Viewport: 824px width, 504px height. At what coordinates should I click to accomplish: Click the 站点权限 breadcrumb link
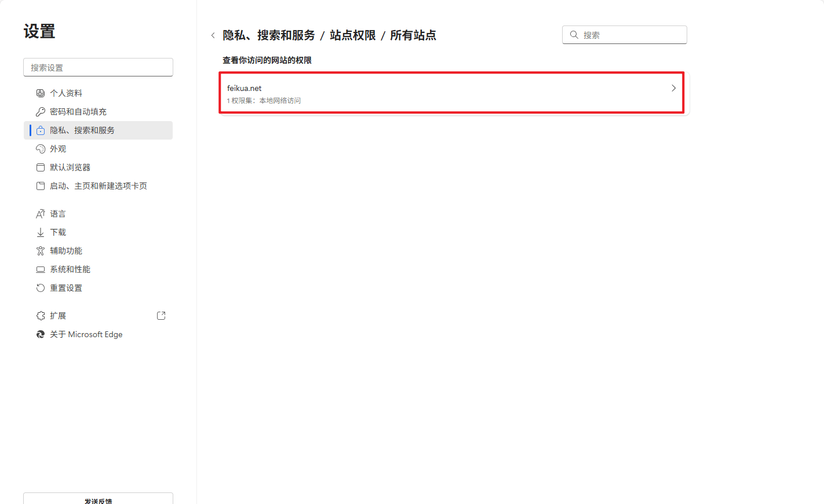pos(352,35)
